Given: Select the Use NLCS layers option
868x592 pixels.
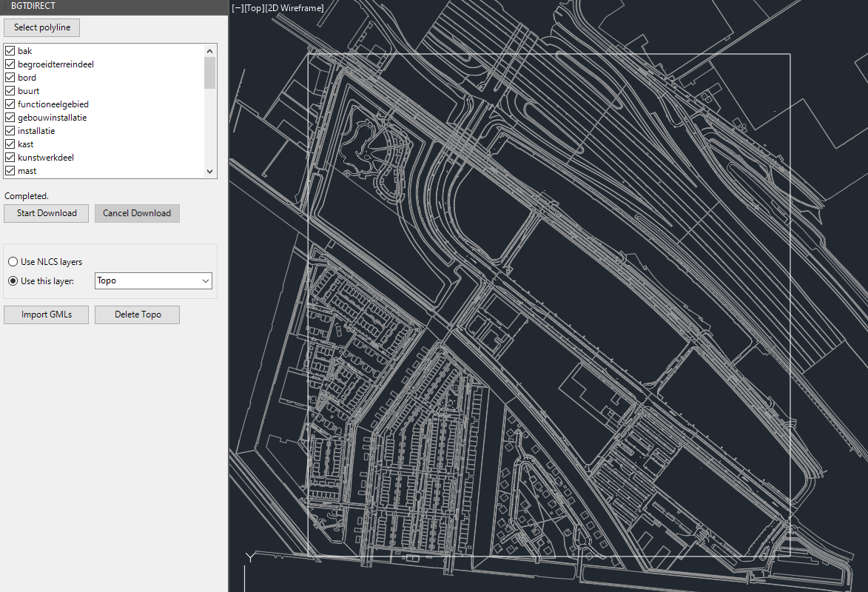Looking at the screenshot, I should tap(13, 262).
